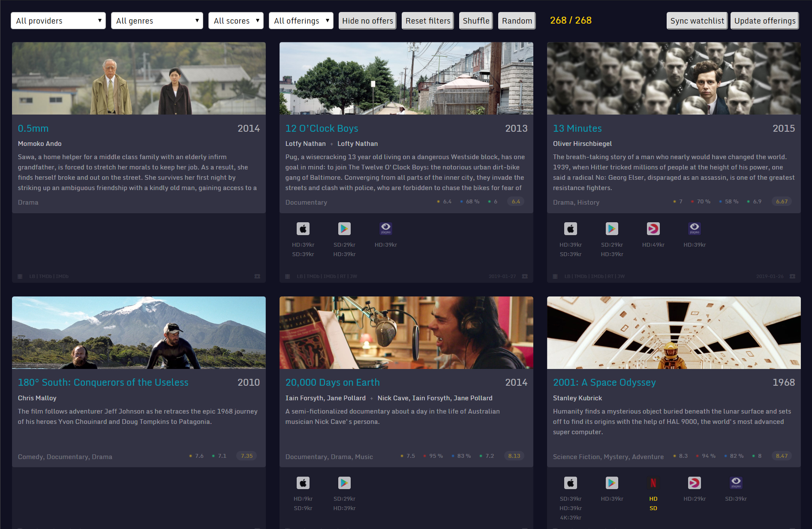Open the All genres dropdown
This screenshot has height=529, width=812.
pyautogui.click(x=157, y=21)
